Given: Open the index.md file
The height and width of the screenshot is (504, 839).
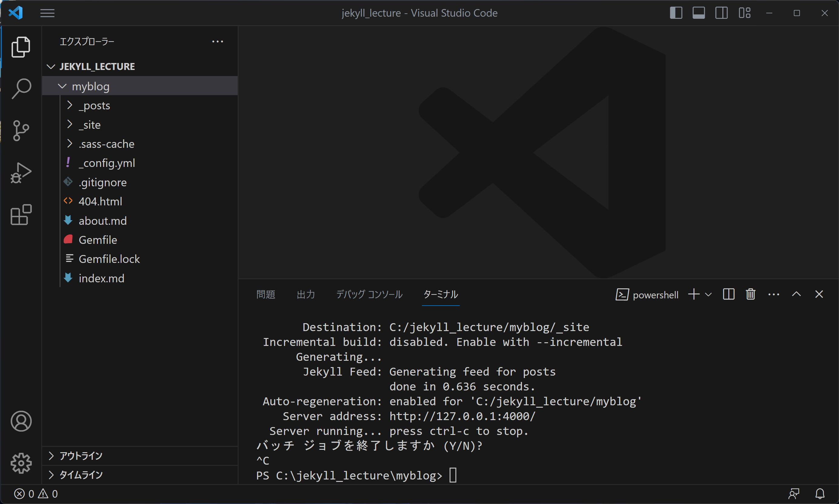Looking at the screenshot, I should (x=139, y=278).
